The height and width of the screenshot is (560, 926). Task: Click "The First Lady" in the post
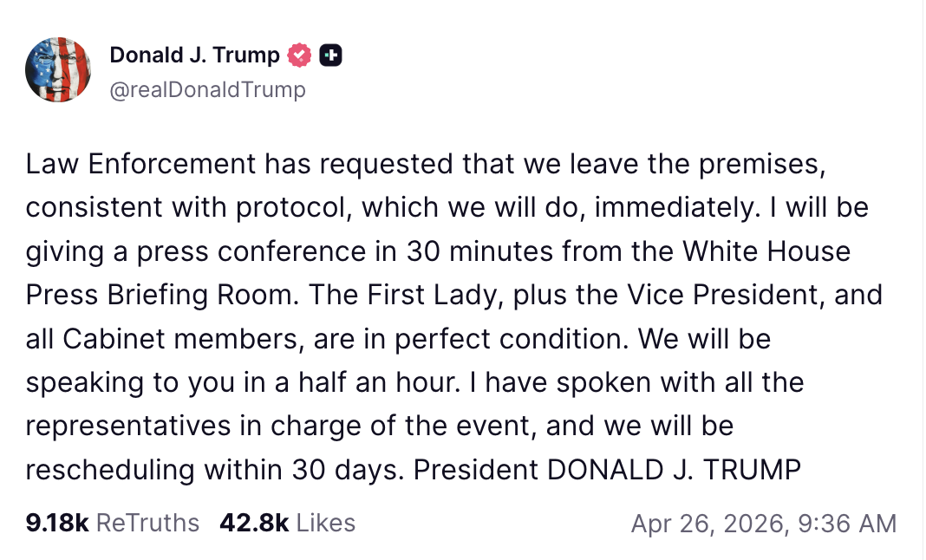click(x=393, y=295)
